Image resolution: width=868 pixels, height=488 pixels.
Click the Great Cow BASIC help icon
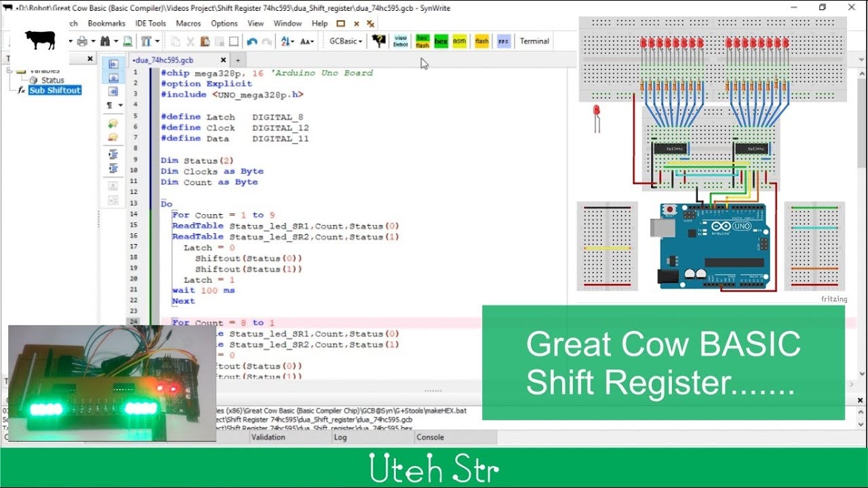pyautogui.click(x=378, y=41)
